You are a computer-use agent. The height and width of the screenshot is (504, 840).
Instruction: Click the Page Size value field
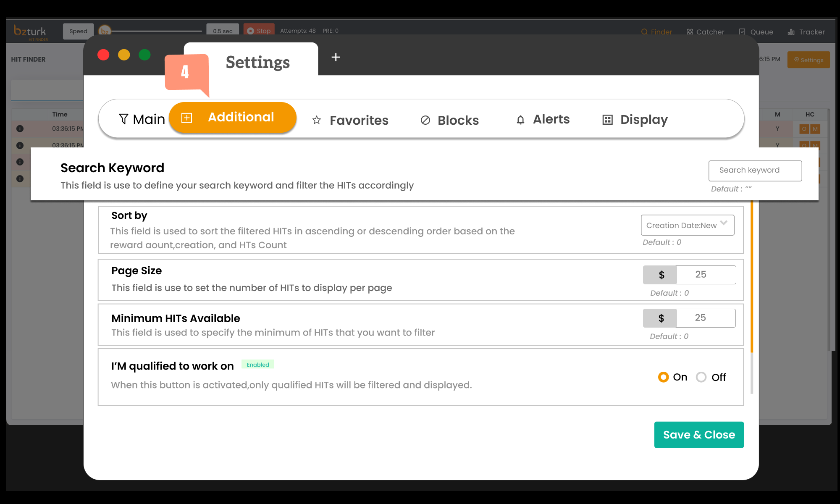[706, 275]
